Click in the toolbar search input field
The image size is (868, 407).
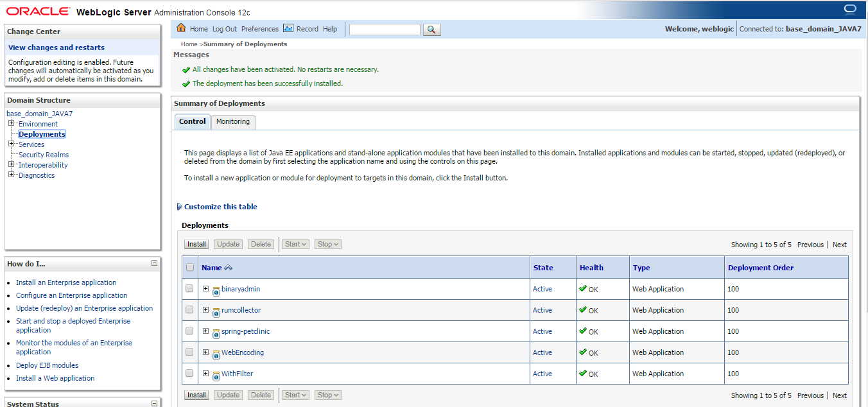pos(385,30)
